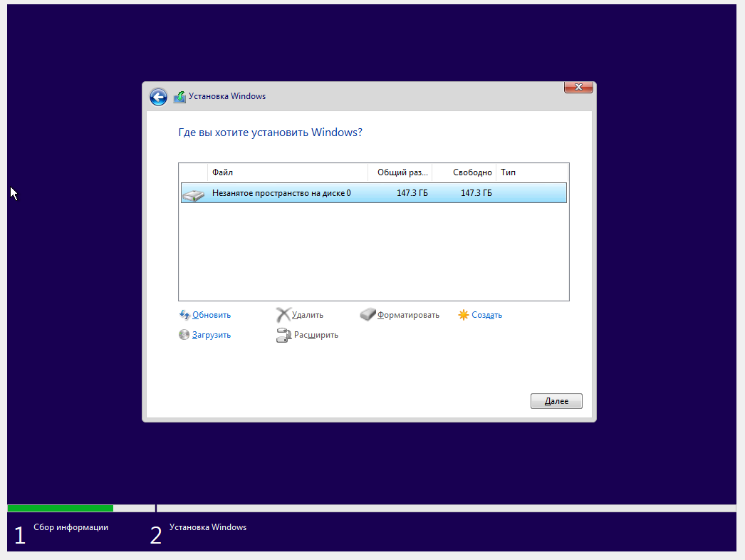Click the refresh arrows icon beside Обновить
745x560 pixels.
point(184,315)
